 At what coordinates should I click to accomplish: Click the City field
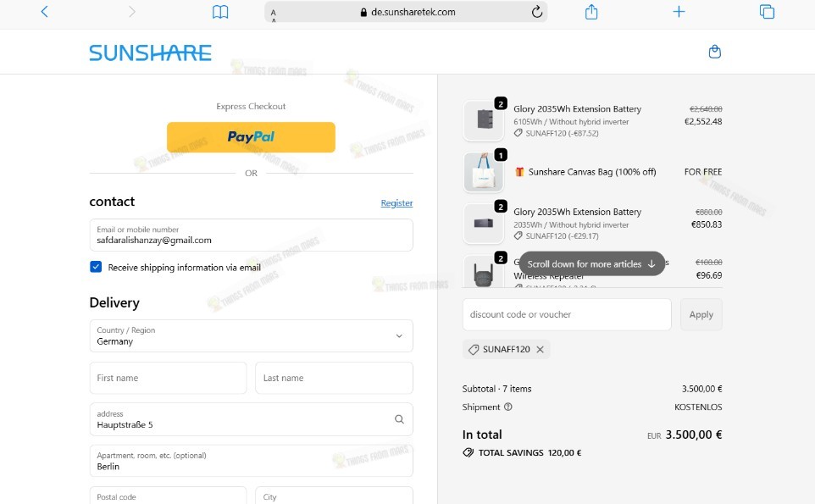334,496
